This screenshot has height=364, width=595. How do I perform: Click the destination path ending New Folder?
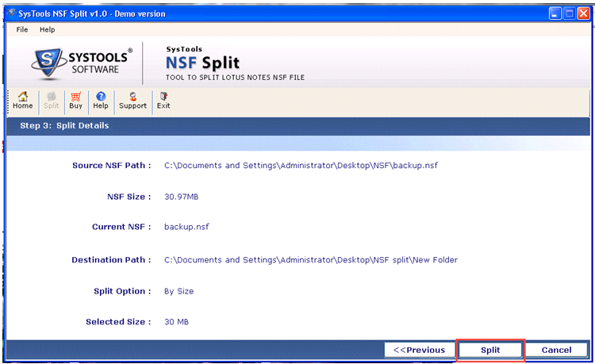(311, 260)
